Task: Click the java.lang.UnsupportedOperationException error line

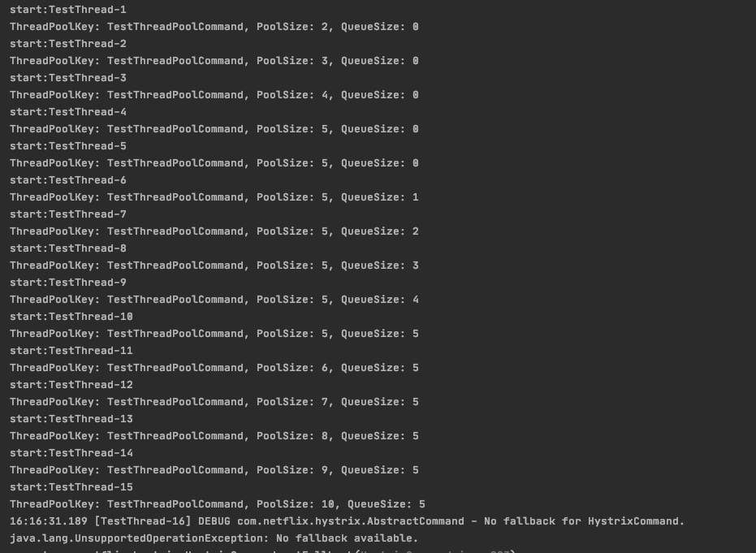Action: pyautogui.click(x=214, y=538)
